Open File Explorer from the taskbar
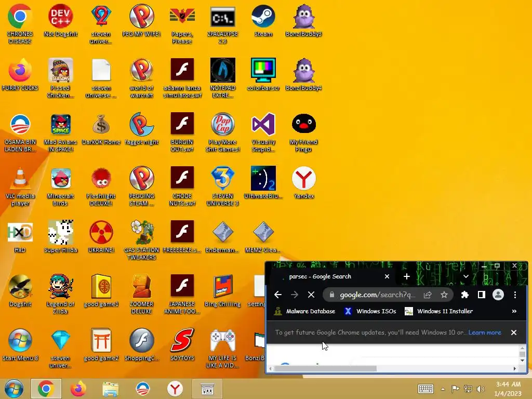The width and height of the screenshot is (532, 399). [x=111, y=389]
